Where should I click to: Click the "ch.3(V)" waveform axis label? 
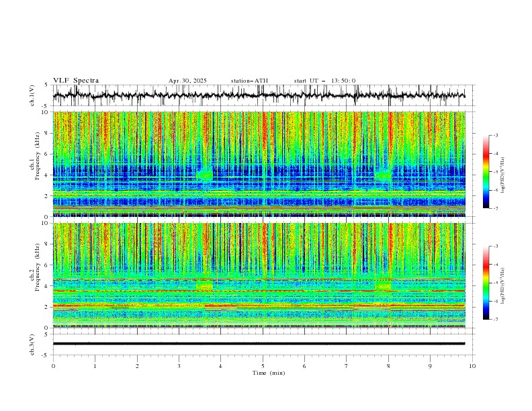[32, 345]
